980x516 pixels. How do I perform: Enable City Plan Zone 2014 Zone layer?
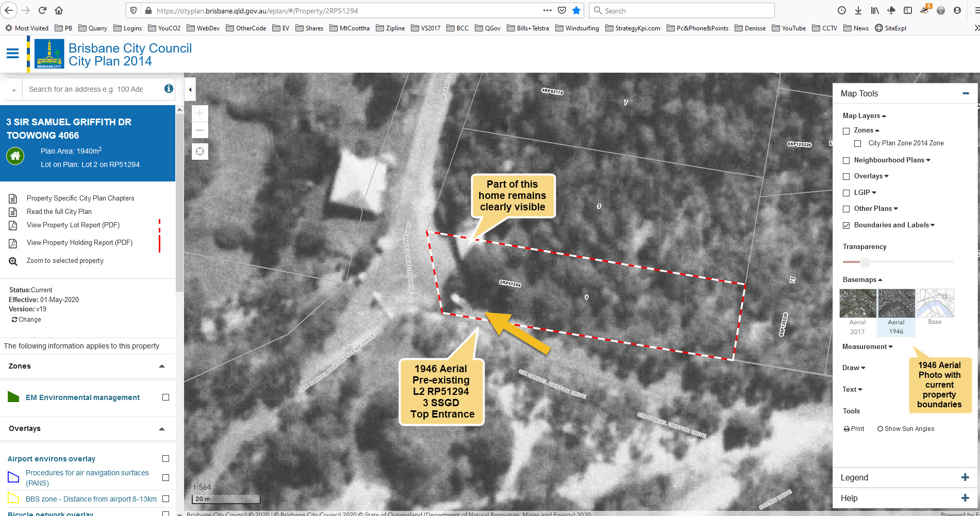click(857, 144)
